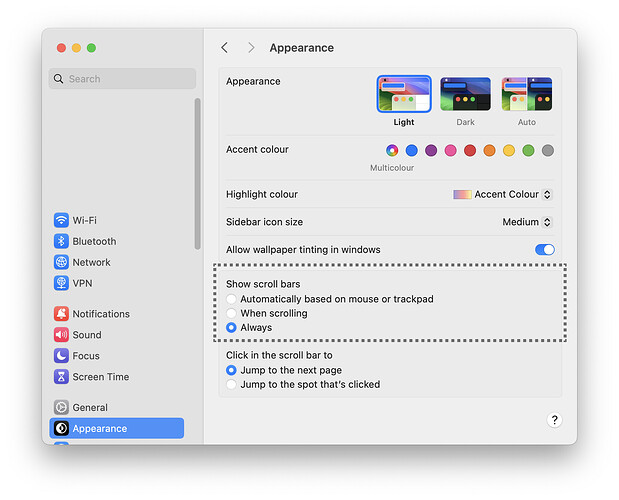
Task: Choose the Dark appearance thumbnail
Action: pyautogui.click(x=465, y=95)
